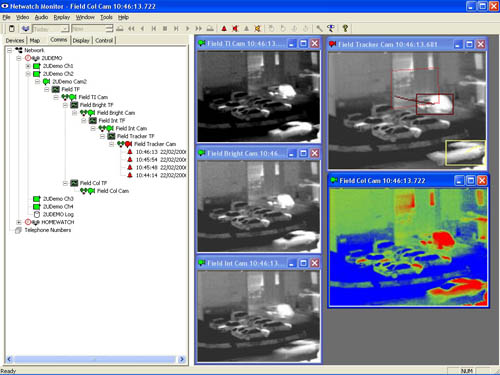Image resolution: width=500 pixels, height=375 pixels.
Task: Expand the 2UDemo Ch1 node
Action: click(x=28, y=66)
